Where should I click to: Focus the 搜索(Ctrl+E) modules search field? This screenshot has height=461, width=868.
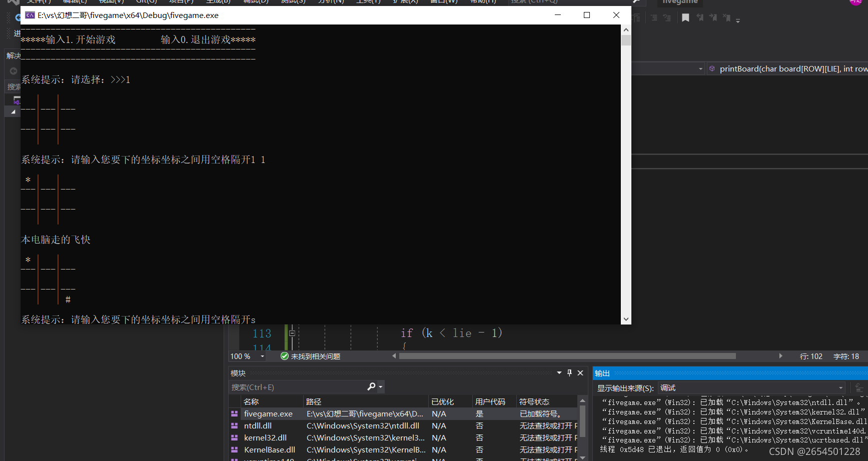[x=298, y=387]
